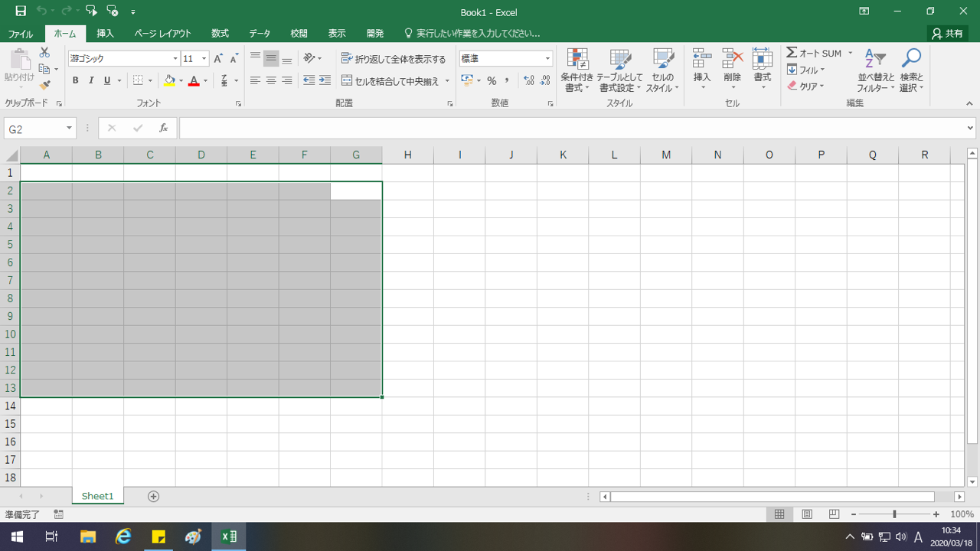Click the comma style icon
980x551 pixels.
click(x=507, y=80)
